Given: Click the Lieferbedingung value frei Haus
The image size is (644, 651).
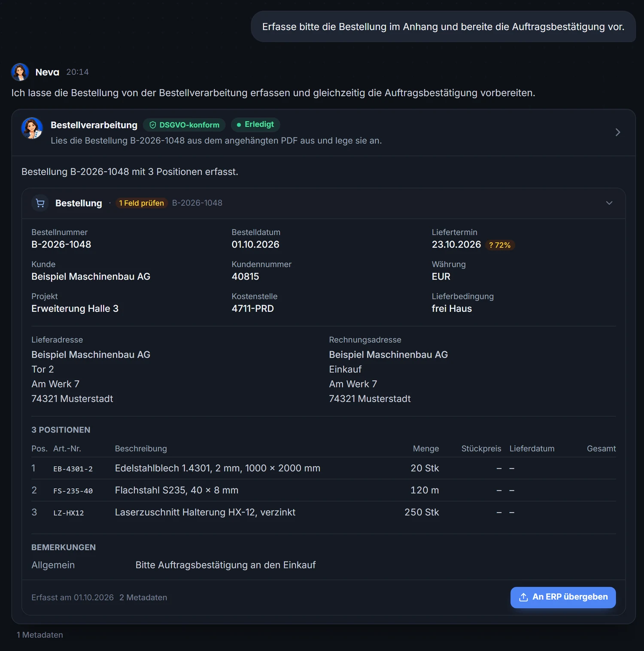Looking at the screenshot, I should point(452,309).
